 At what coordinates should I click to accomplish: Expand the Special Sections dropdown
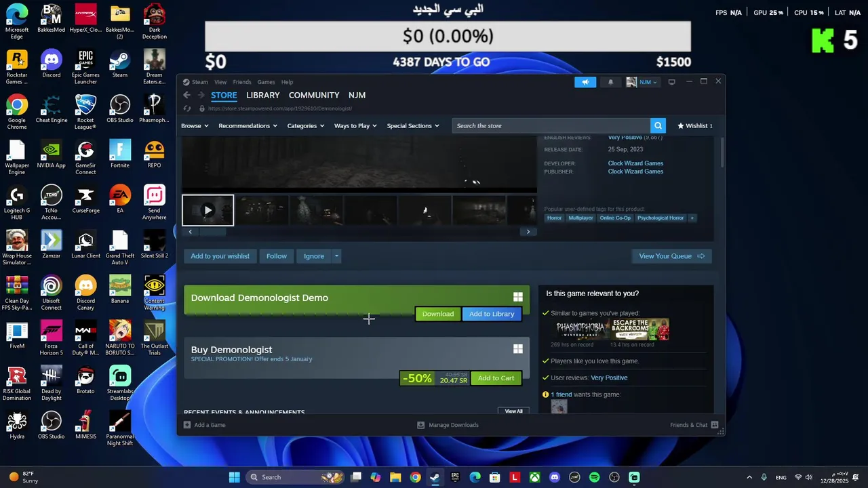pyautogui.click(x=413, y=125)
